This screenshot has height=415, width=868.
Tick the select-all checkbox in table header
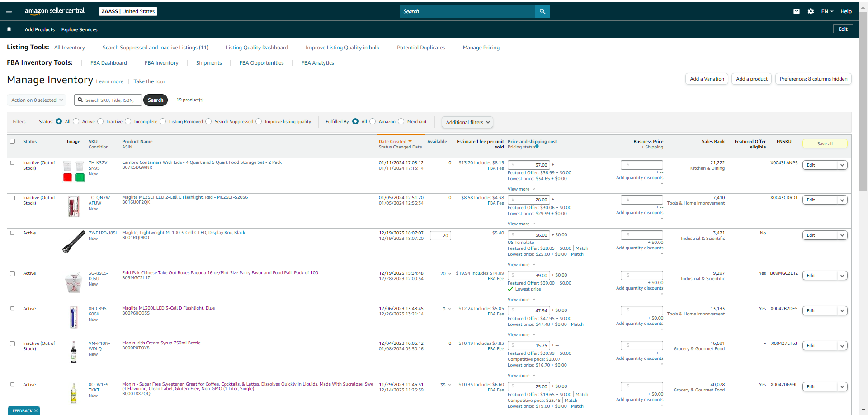coord(13,142)
